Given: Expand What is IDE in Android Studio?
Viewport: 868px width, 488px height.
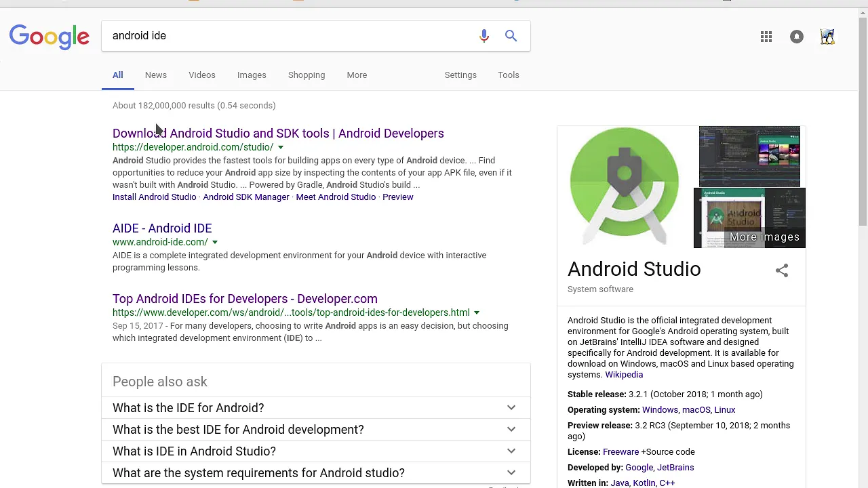Looking at the screenshot, I should [x=316, y=451].
